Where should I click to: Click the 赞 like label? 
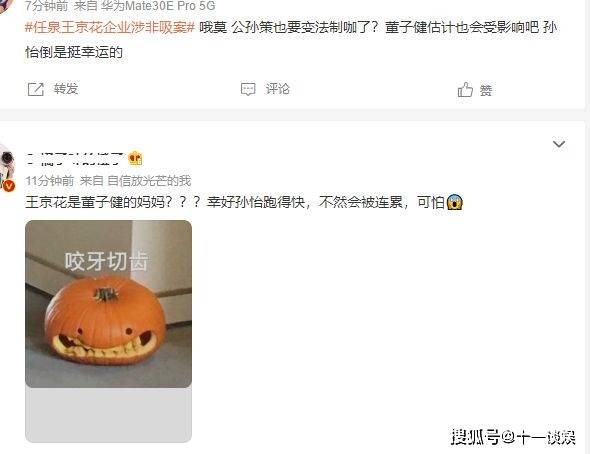click(x=486, y=90)
